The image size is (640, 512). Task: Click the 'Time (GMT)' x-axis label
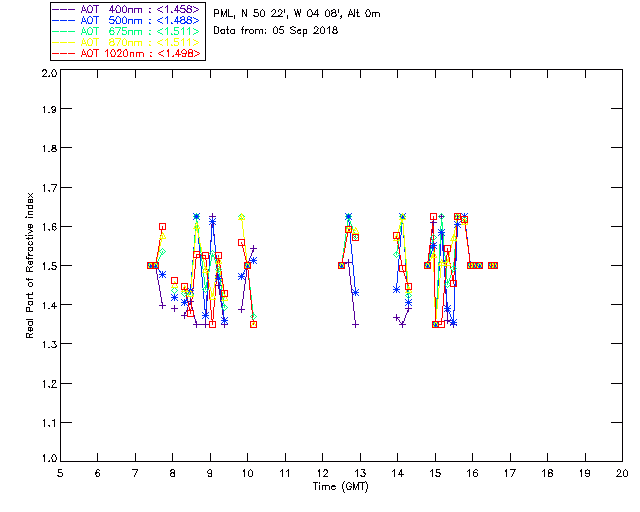(341, 487)
